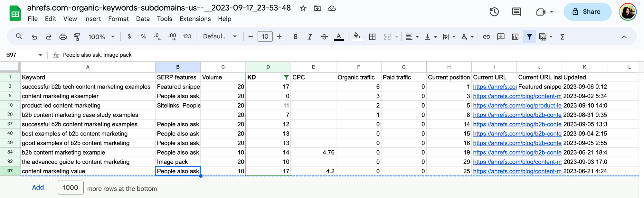Open the zoom level dropdown
This screenshot has height=198, width=644.
[101, 37]
